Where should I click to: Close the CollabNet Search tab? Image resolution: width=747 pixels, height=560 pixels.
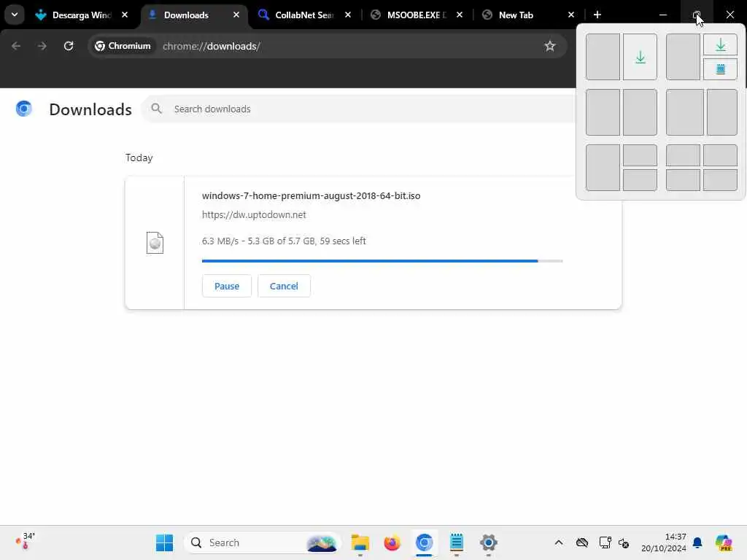[x=348, y=15]
